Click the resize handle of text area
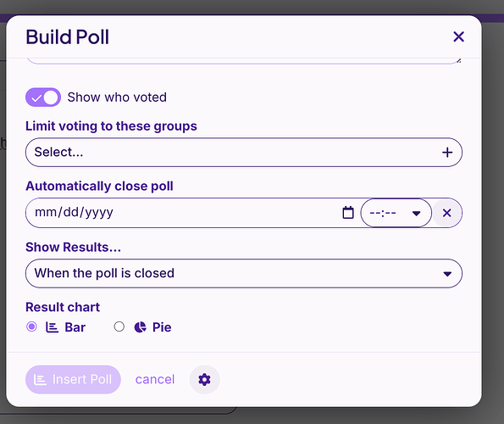The width and height of the screenshot is (504, 424). pos(458,60)
